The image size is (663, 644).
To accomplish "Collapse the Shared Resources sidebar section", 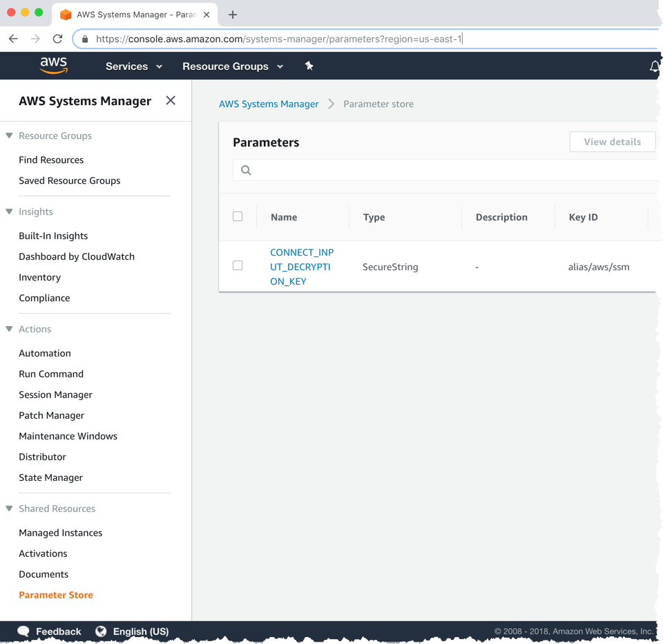I will [9, 508].
